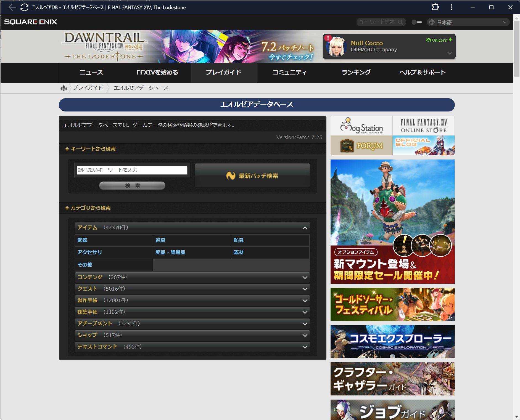Open the FORUM banner
The image size is (520, 420).
[x=361, y=145]
